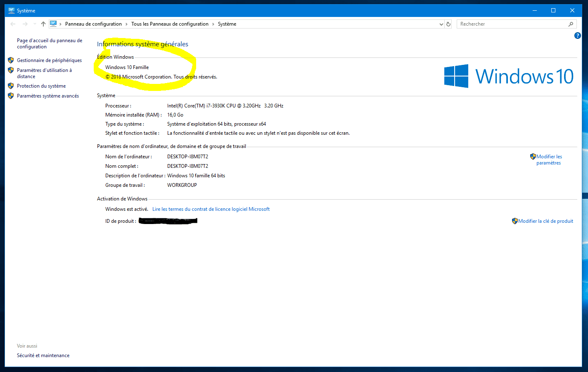Screen dimensions: 588x372
Task: Click the forward navigation arrow
Action: 25,24
